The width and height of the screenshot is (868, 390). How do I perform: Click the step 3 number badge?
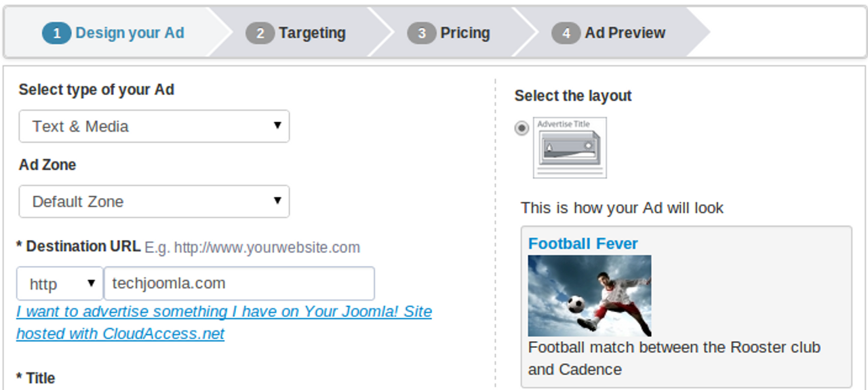[421, 33]
